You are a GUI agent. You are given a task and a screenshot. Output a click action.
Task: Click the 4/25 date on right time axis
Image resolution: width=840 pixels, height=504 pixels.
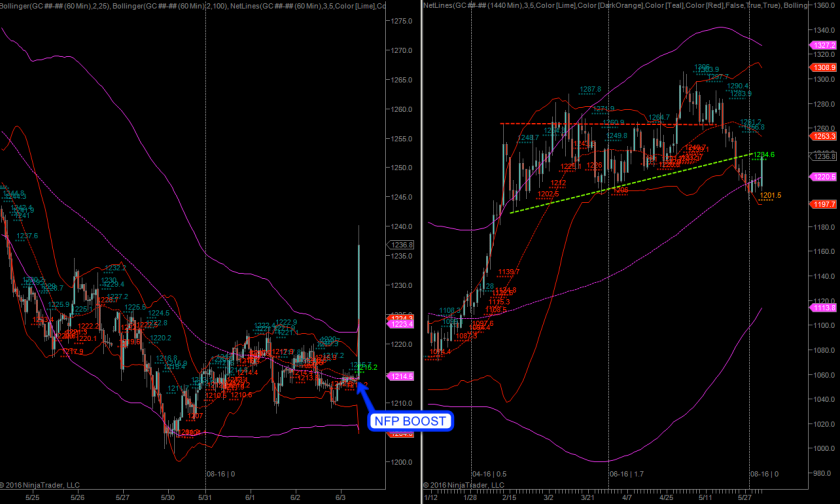tap(666, 498)
